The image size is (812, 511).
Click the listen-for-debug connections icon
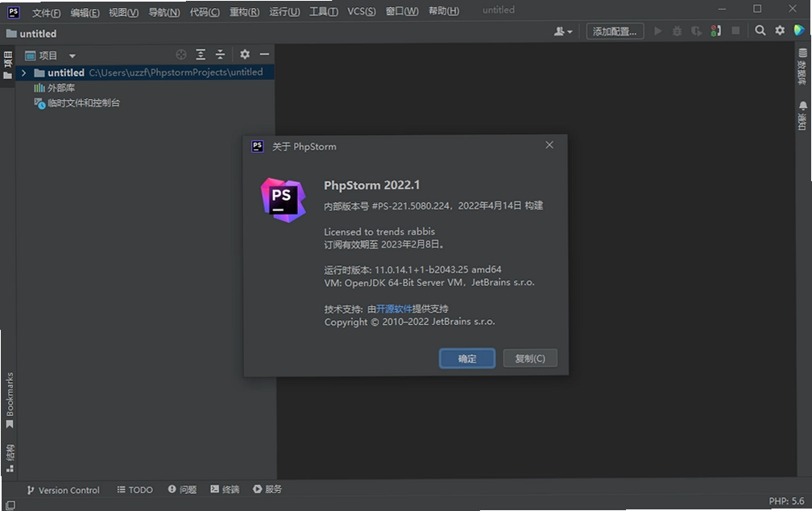click(x=715, y=31)
